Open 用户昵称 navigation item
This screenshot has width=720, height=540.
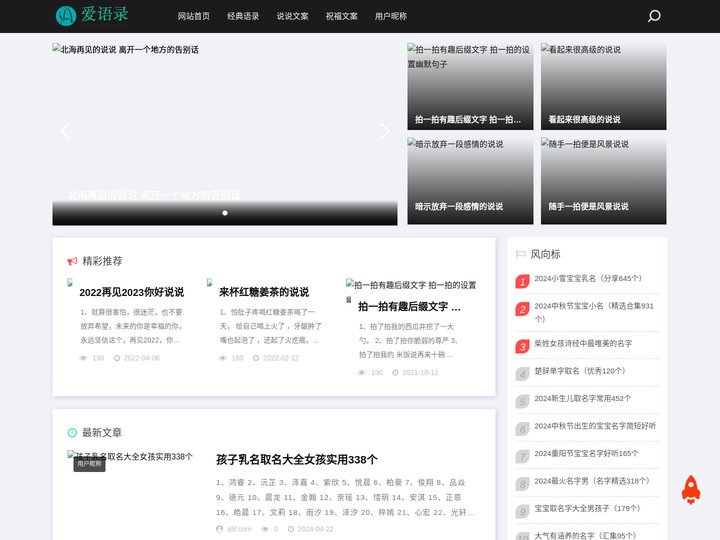point(391,16)
